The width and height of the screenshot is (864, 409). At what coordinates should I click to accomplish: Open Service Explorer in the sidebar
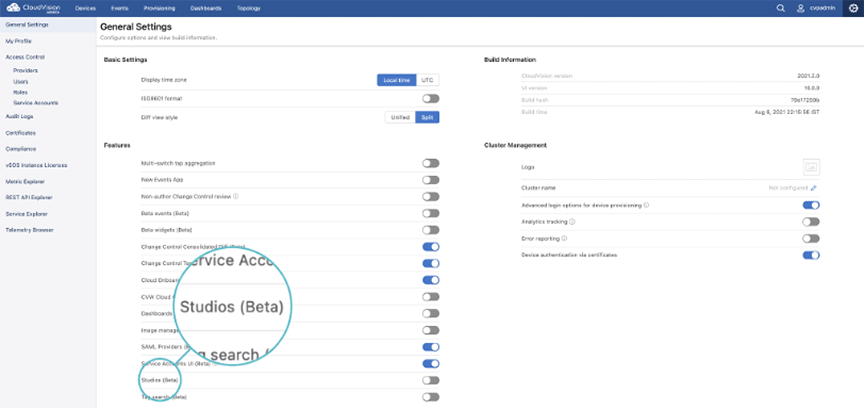pyautogui.click(x=26, y=214)
